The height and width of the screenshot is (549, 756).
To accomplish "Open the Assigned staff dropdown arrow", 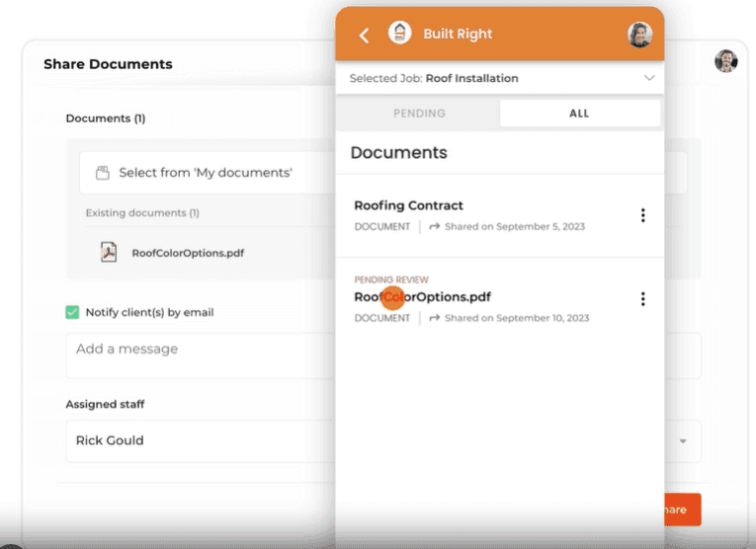I will click(683, 441).
